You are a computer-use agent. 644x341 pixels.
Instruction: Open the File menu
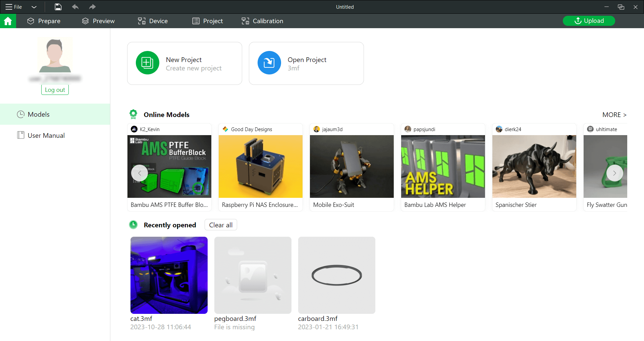pyautogui.click(x=14, y=7)
